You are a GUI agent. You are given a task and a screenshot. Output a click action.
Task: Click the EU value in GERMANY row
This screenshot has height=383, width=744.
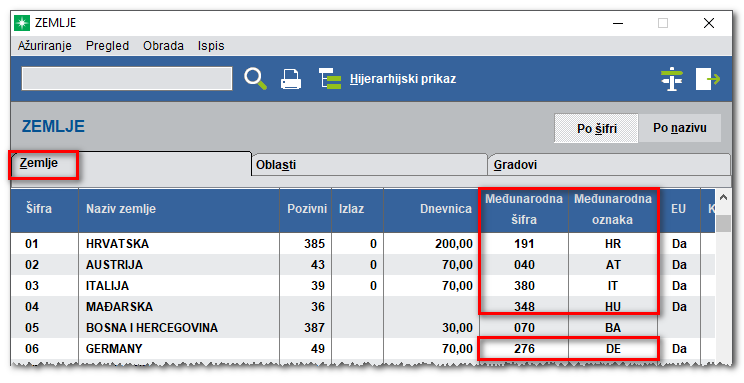pos(679,349)
